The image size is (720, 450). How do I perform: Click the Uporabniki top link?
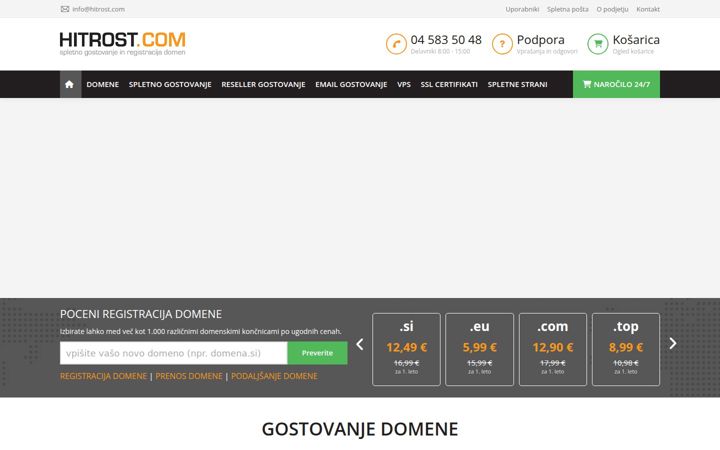(522, 9)
